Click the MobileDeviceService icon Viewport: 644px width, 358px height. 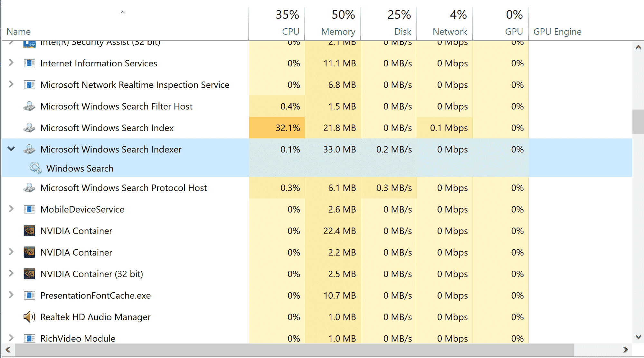tap(29, 209)
